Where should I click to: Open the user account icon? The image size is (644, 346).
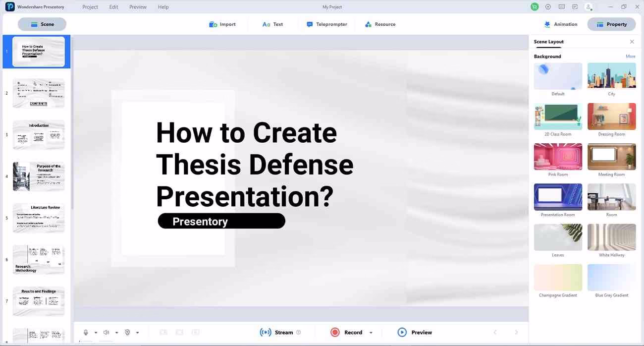(x=589, y=7)
